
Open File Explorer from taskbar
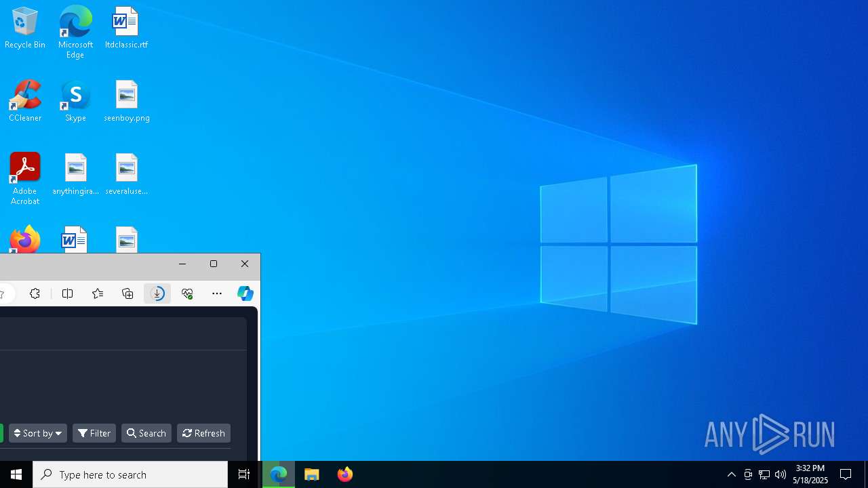tap(312, 474)
